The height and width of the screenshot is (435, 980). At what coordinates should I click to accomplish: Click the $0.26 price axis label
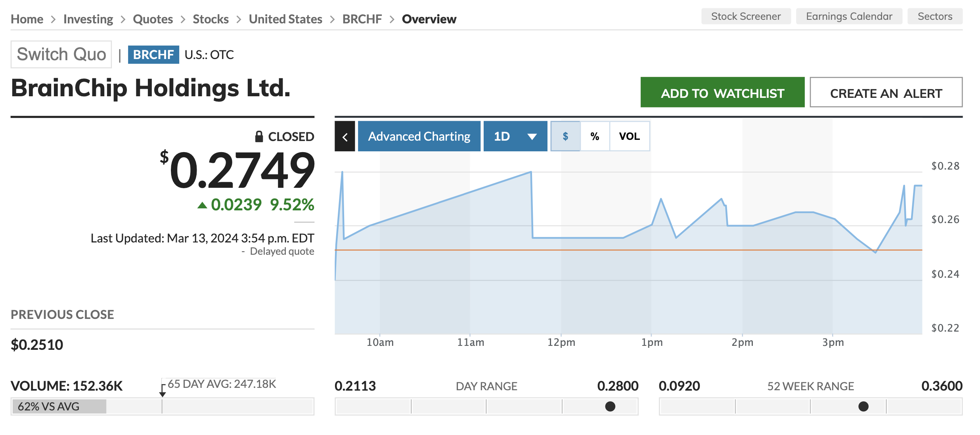[x=945, y=219]
